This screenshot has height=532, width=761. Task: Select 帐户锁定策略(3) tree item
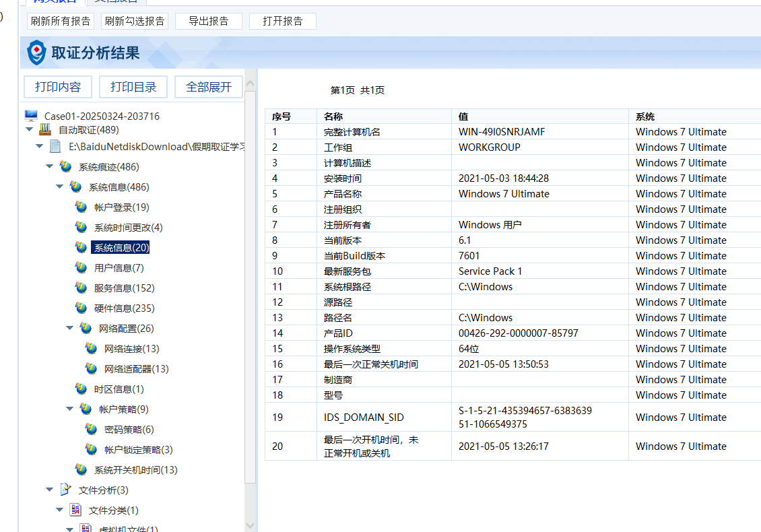point(138,450)
